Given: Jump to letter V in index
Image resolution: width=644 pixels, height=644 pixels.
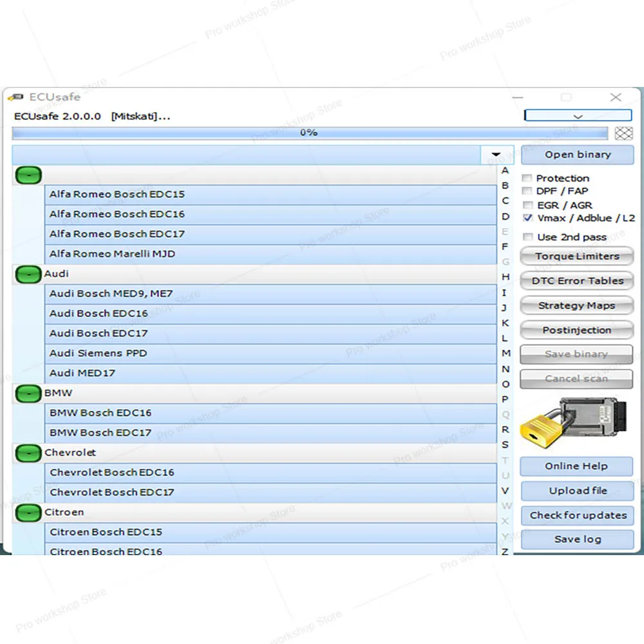Looking at the screenshot, I should [505, 491].
